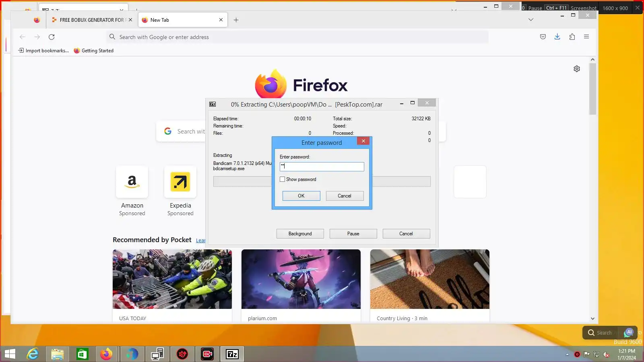Image resolution: width=644 pixels, height=362 pixels.
Task: Click Screenshot in the recorder overlay
Action: point(584,8)
